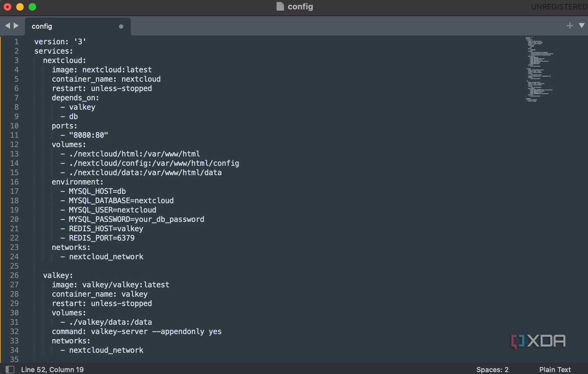
Task: Click "MYSQL_DATABASE=nextcloud" entry
Action: pos(121,201)
